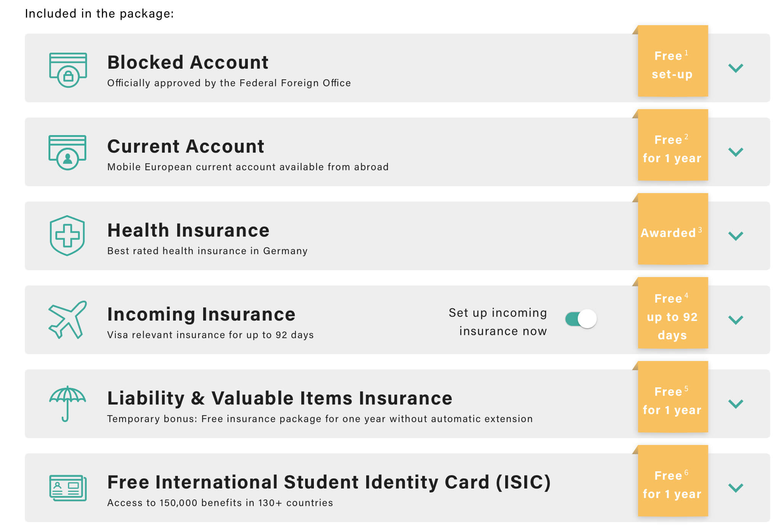The image size is (782, 532).
Task: Expand the Blocked Account section chevron
Action: [x=735, y=68]
